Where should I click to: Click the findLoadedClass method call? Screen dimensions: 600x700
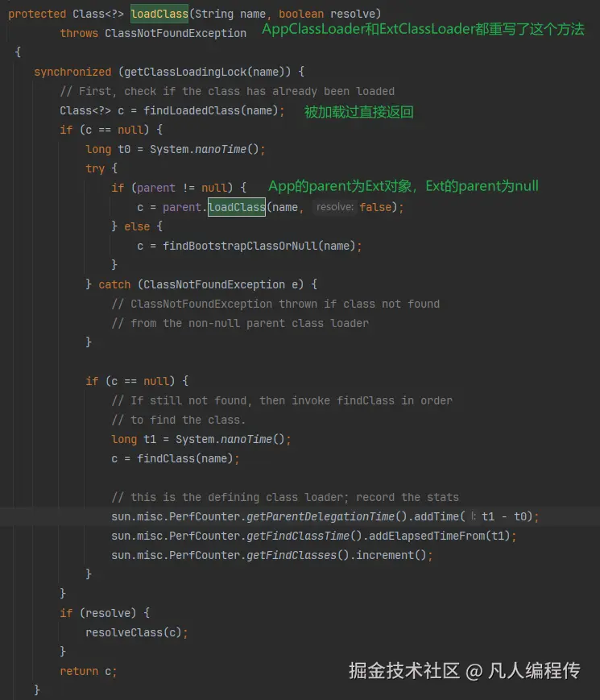tap(192, 110)
